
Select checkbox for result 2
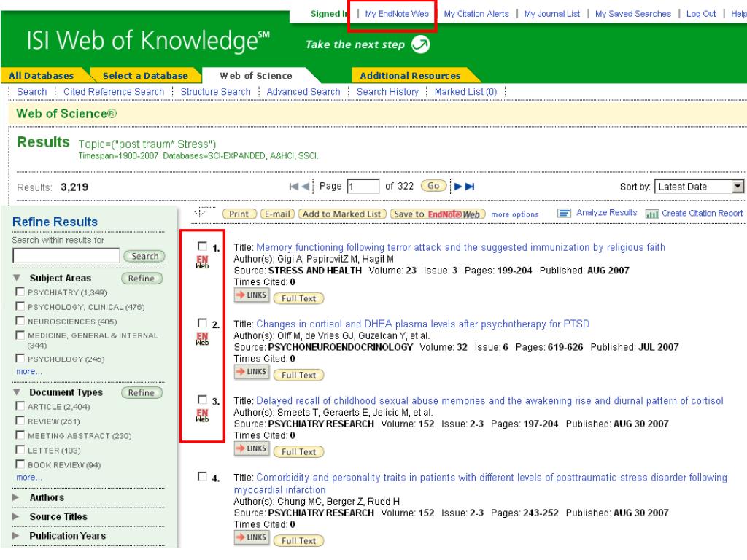click(x=203, y=323)
